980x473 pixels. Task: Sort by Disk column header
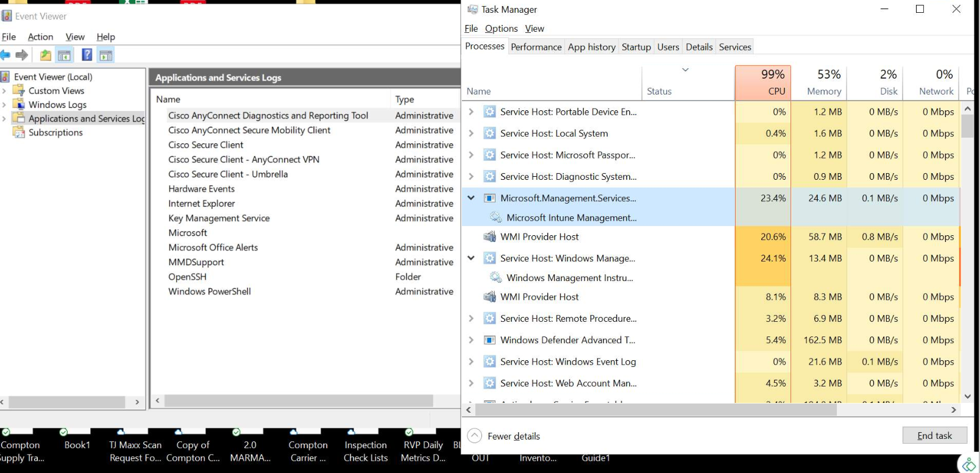click(x=875, y=82)
